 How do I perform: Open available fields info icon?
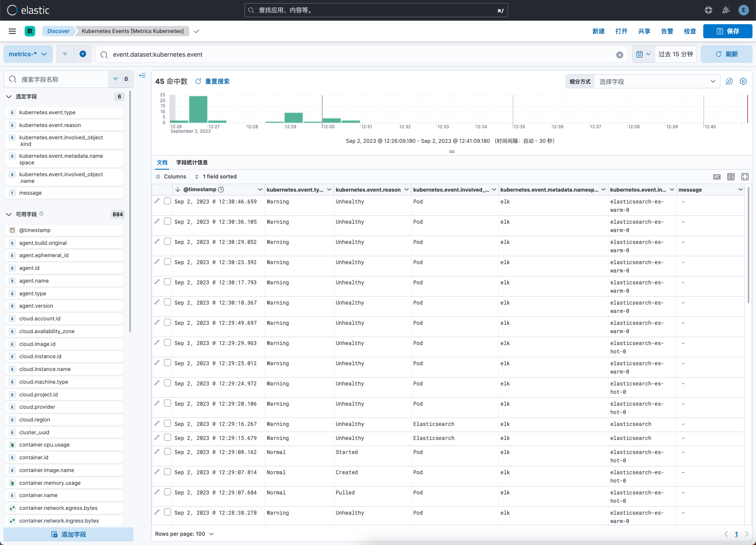coord(41,214)
